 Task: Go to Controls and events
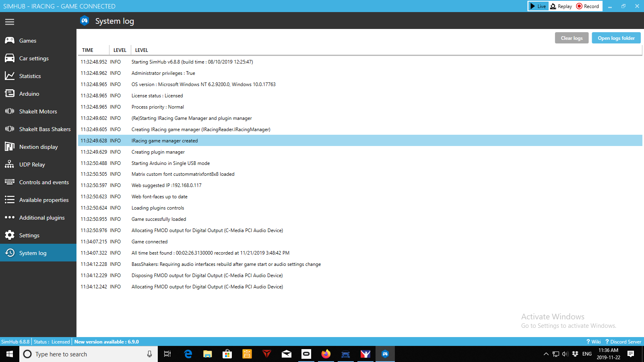click(x=44, y=182)
